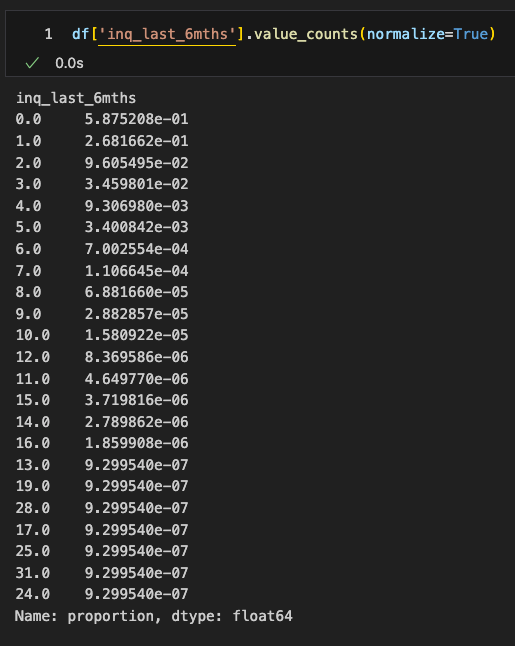
Task: Click the inq_last_6mths output header
Action: (76, 98)
